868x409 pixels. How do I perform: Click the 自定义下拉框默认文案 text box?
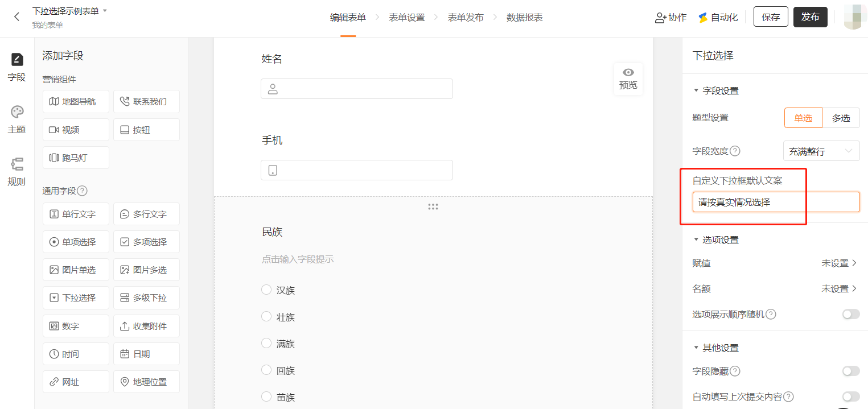point(776,202)
